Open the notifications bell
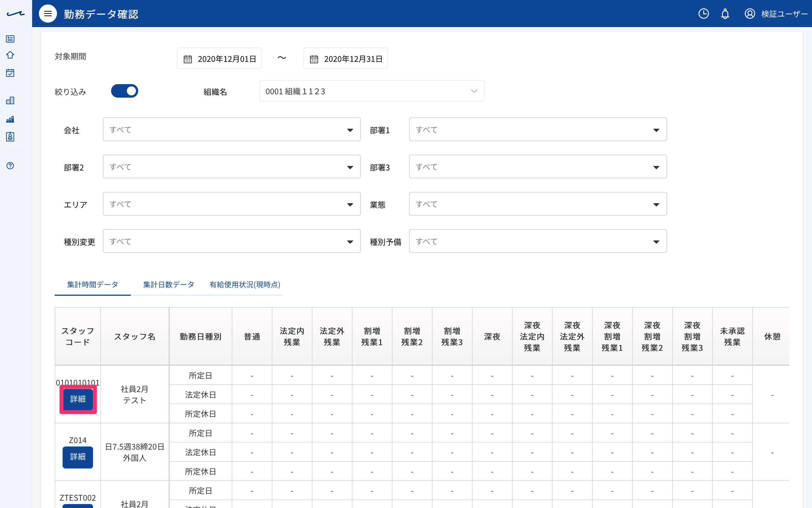The image size is (812, 508). pyautogui.click(x=725, y=14)
